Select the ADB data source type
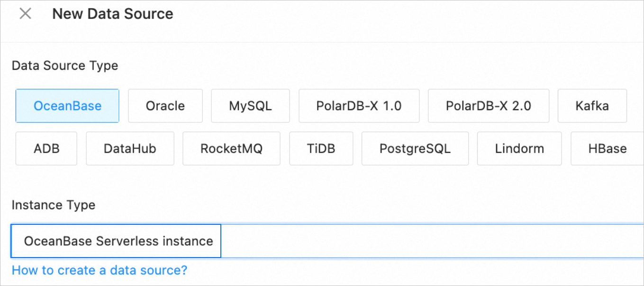Viewport: 644px width, 286px height. coord(46,148)
